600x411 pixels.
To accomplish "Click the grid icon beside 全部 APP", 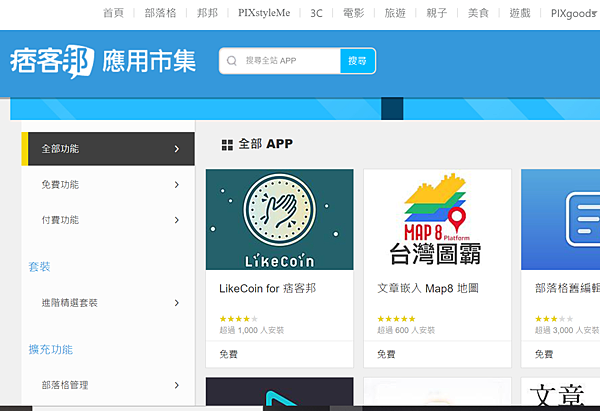I will point(227,145).
